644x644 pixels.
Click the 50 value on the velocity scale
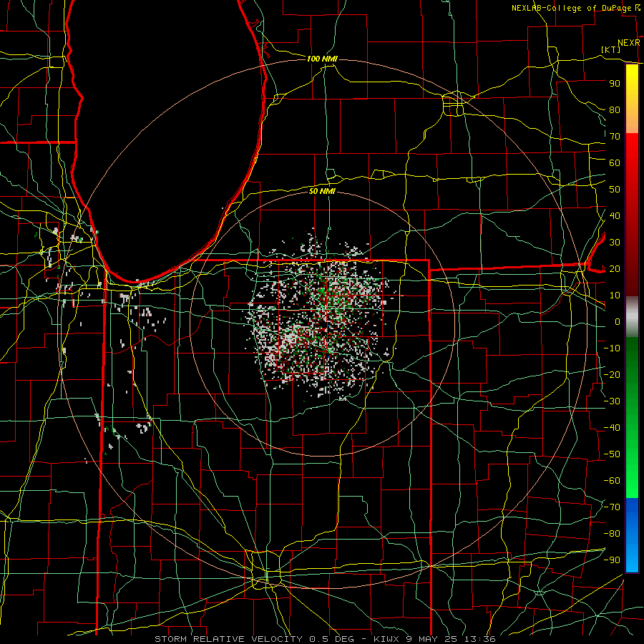click(x=615, y=190)
